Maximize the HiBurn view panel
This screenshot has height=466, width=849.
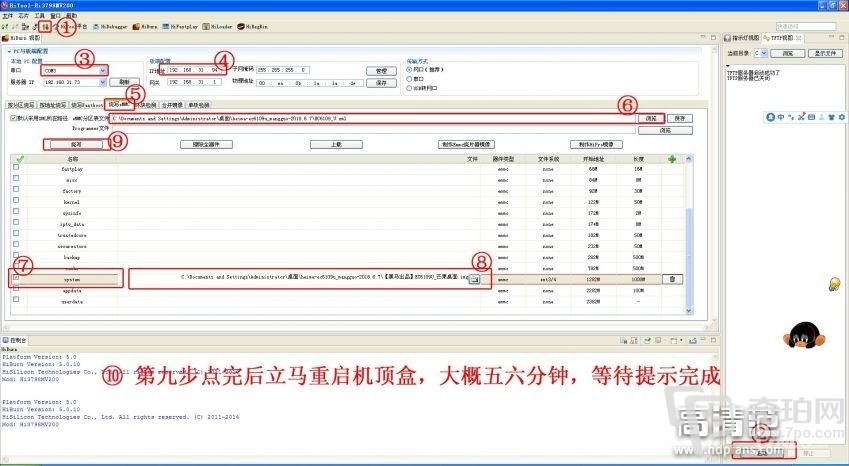pyautogui.click(x=714, y=37)
